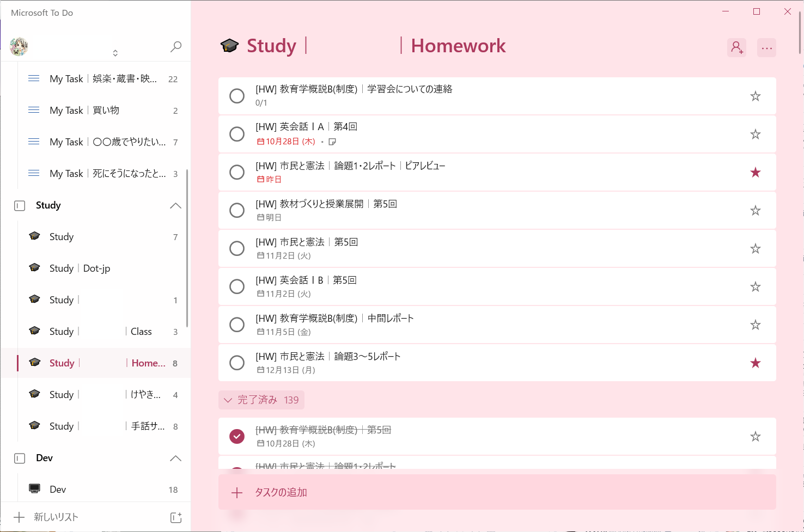
Task: Click the user profile avatar
Action: [20, 47]
